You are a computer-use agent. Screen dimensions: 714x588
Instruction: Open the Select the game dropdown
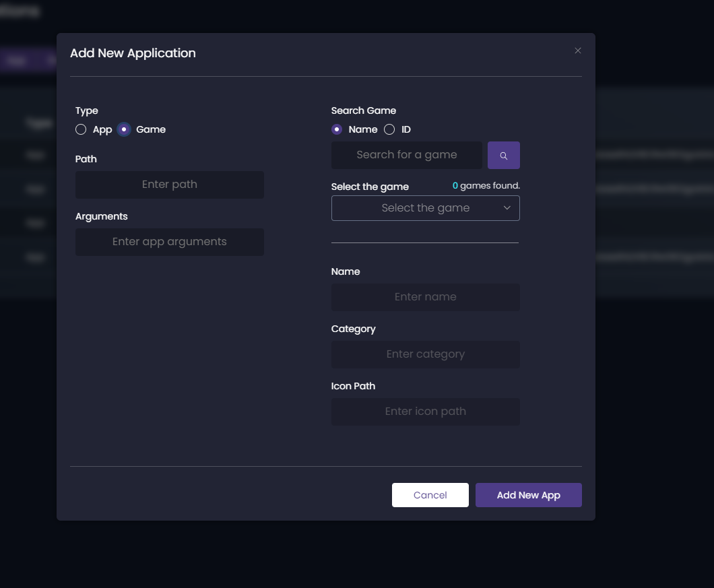pyautogui.click(x=425, y=208)
